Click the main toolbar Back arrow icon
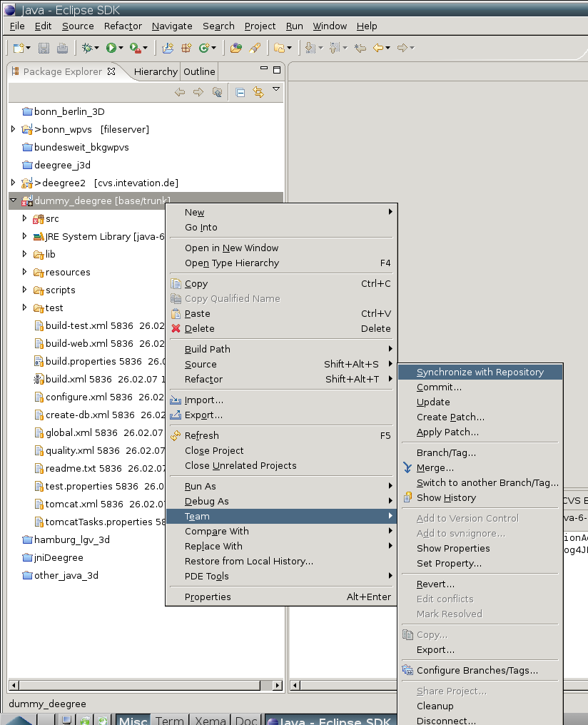 pos(379,48)
